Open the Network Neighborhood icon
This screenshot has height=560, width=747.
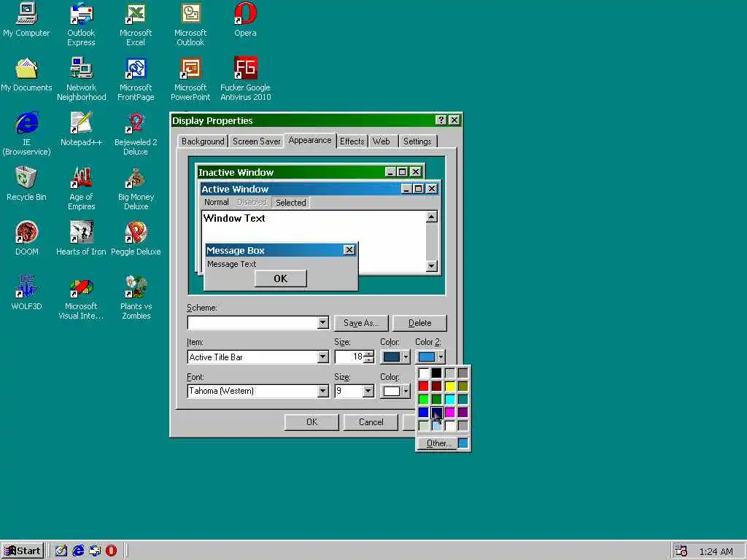81,79
